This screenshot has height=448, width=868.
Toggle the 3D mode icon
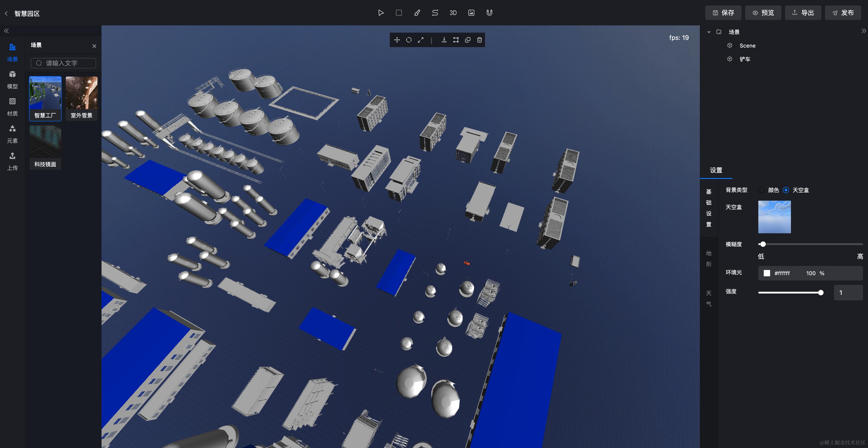[453, 13]
